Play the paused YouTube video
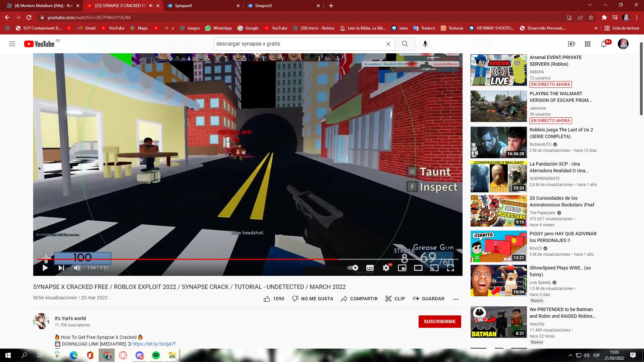Image resolution: width=644 pixels, height=362 pixels. pyautogui.click(x=45, y=268)
